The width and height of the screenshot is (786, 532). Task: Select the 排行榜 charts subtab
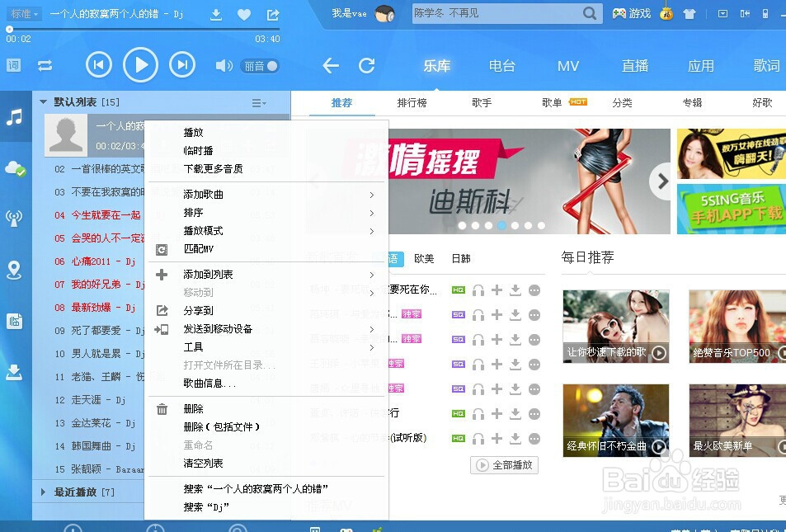coord(412,103)
